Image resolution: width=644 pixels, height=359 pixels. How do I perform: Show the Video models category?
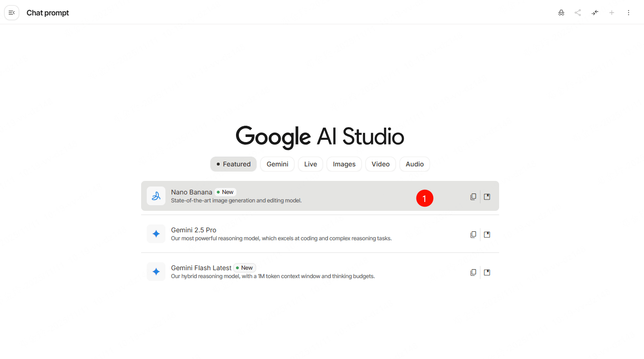380,164
